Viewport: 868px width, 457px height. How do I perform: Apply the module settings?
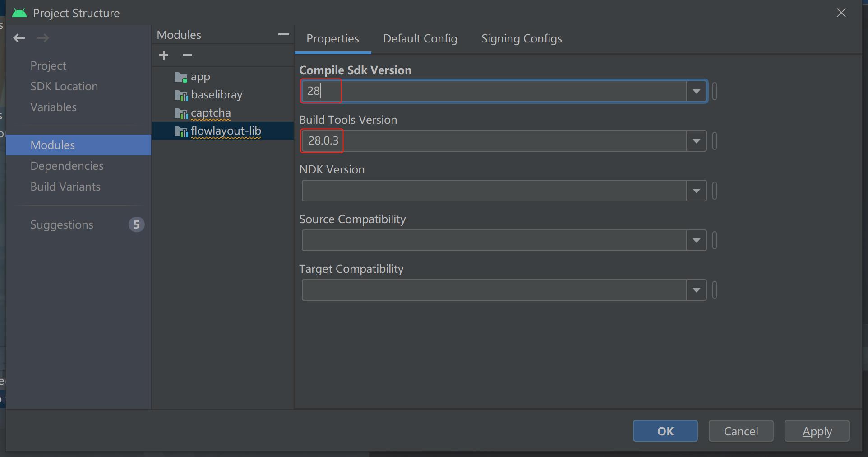[817, 431]
